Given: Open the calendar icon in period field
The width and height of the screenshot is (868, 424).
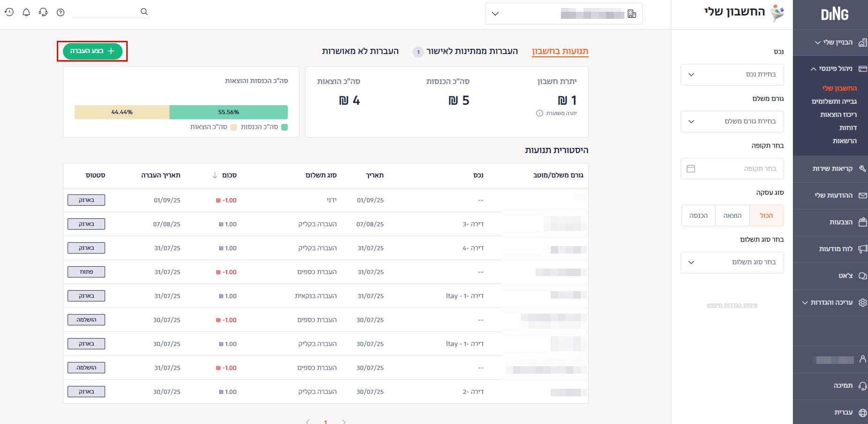Looking at the screenshot, I should (691, 169).
